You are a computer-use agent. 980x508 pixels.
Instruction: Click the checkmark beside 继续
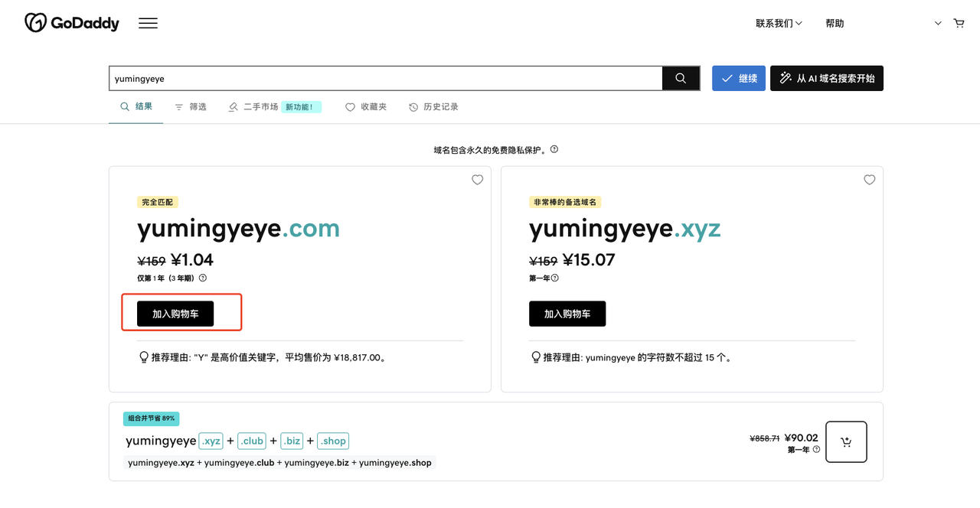point(726,77)
